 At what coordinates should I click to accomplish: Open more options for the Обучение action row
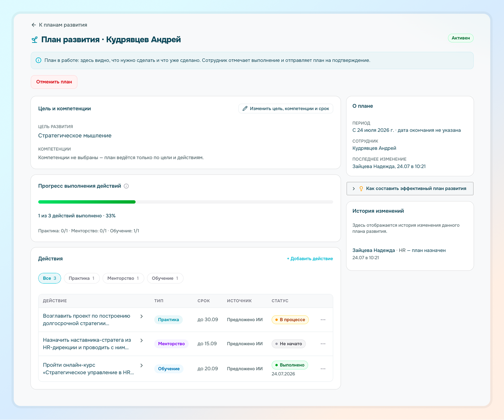click(323, 369)
